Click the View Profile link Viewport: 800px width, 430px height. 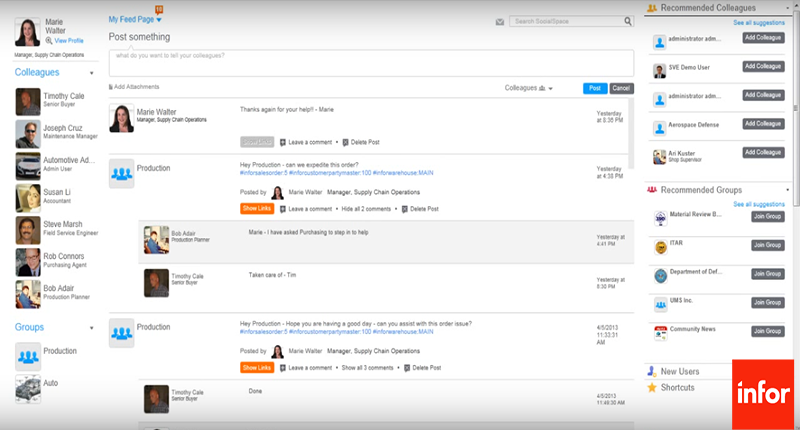[67, 40]
